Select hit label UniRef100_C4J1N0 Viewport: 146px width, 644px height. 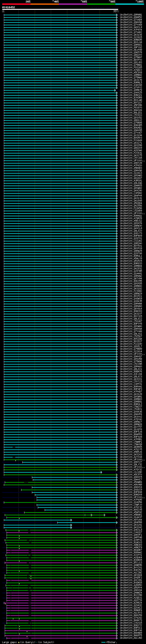(x=131, y=472)
